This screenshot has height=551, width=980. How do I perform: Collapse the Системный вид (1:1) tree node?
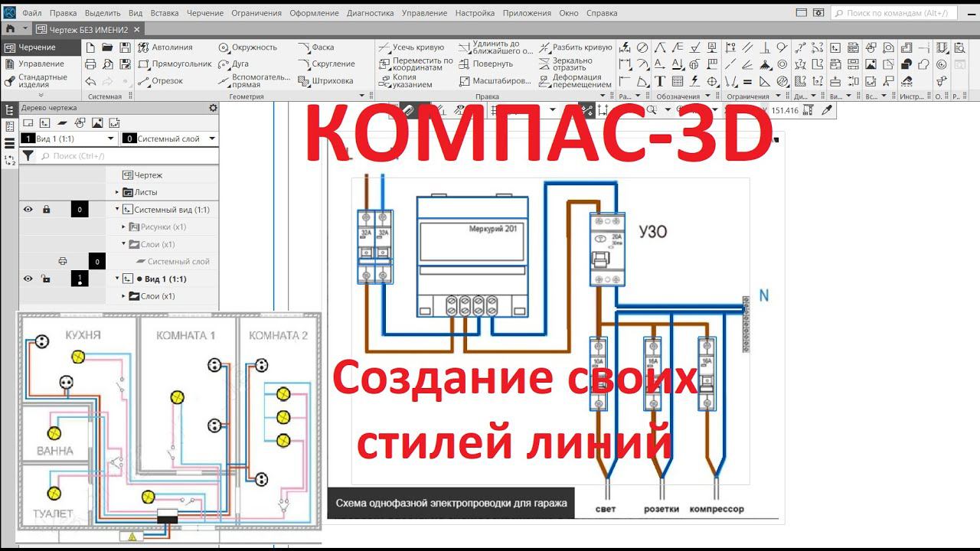pos(117,210)
